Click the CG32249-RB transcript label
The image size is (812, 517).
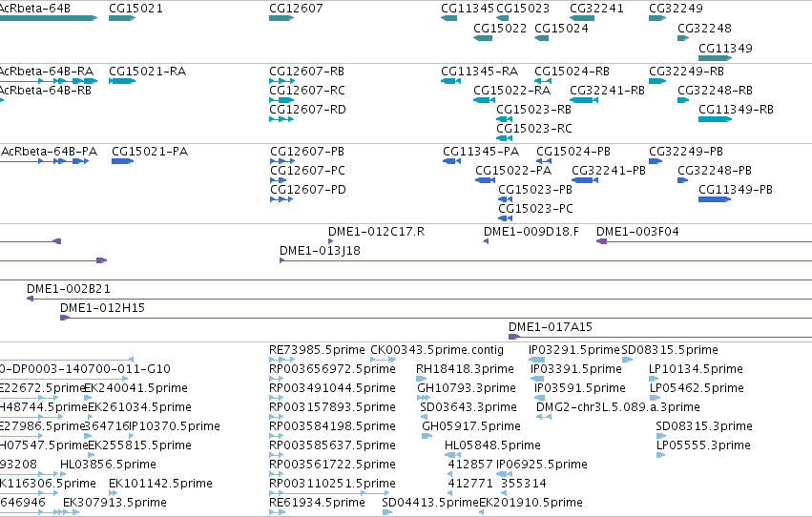point(686,71)
